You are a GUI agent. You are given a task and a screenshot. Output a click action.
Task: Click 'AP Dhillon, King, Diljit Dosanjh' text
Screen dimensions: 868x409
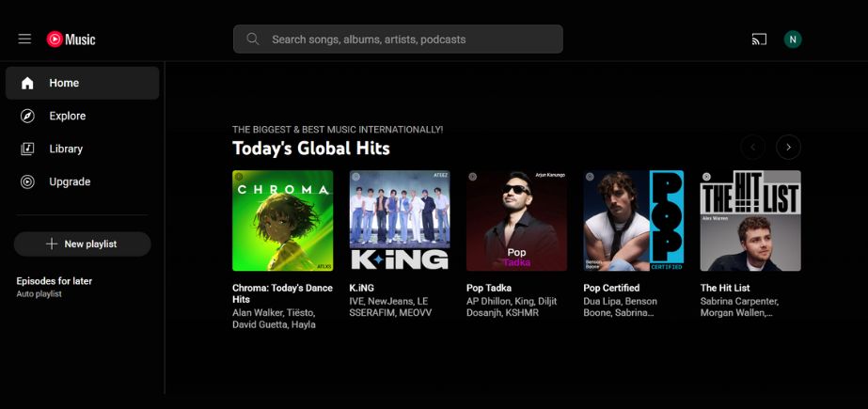pos(512,307)
